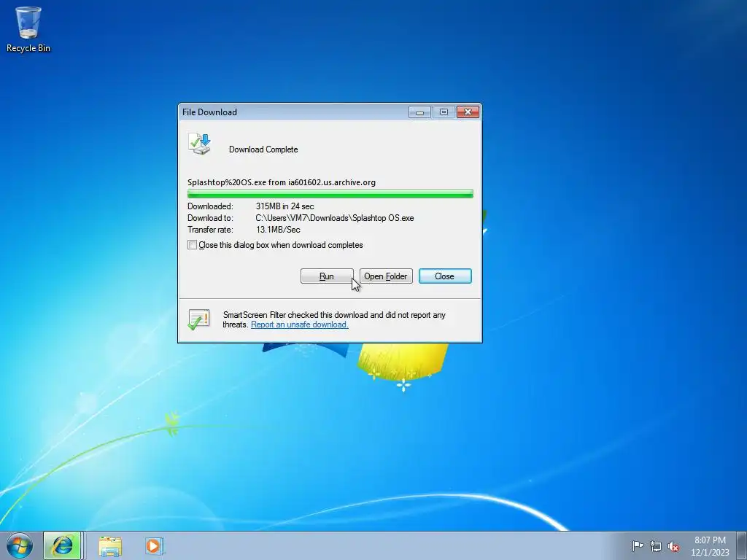Viewport: 747px width, 560px height.
Task: Open Folder containing the download
Action: pos(386,276)
